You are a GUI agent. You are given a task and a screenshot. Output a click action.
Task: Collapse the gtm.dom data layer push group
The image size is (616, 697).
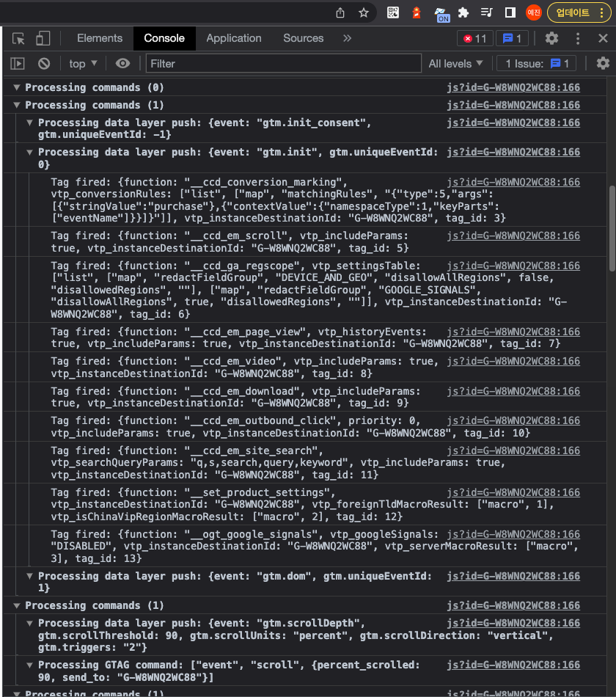point(30,576)
